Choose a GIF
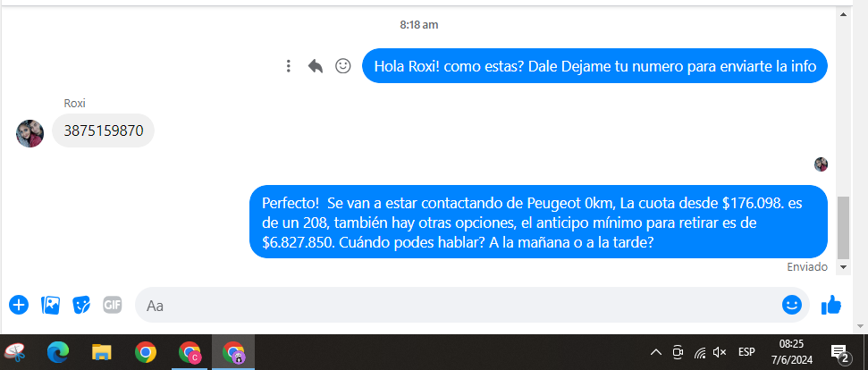Screen dimensions: 868x370 tap(113, 305)
